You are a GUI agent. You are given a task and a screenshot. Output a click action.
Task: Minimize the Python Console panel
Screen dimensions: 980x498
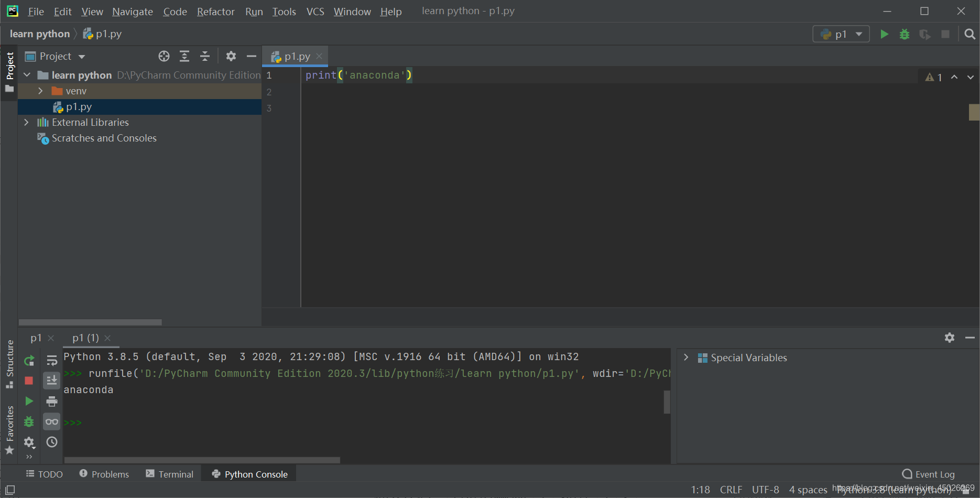click(970, 338)
